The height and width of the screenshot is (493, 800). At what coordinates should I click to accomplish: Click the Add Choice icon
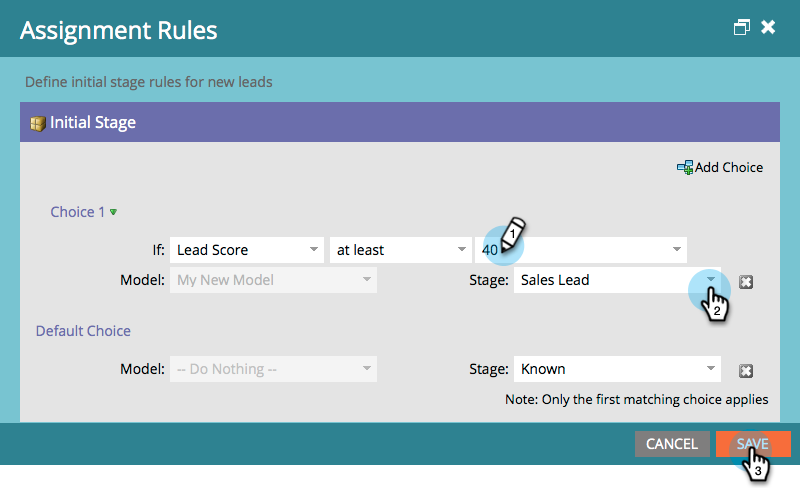(x=685, y=167)
